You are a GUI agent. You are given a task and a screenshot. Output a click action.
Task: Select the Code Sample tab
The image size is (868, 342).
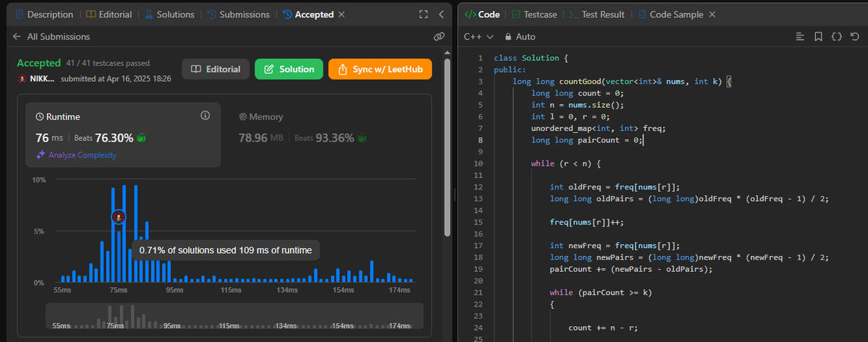coord(671,14)
